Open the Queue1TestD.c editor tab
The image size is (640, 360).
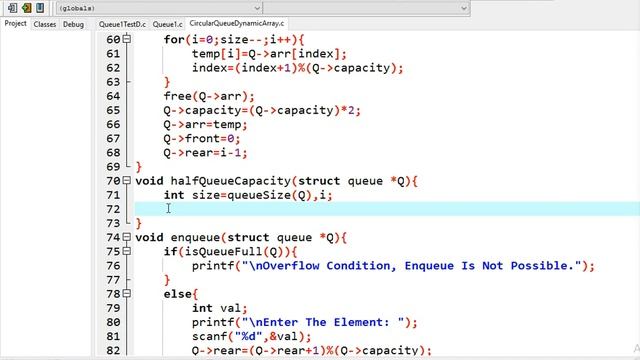(x=122, y=24)
